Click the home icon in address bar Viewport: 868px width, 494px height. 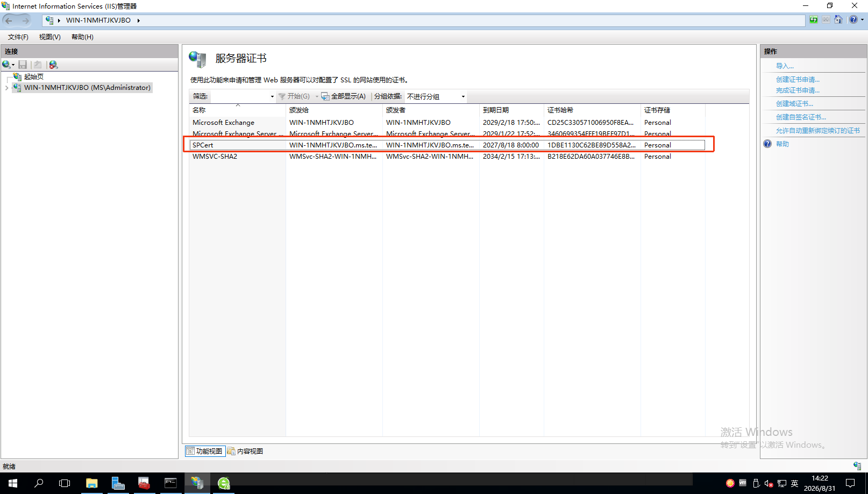click(838, 20)
